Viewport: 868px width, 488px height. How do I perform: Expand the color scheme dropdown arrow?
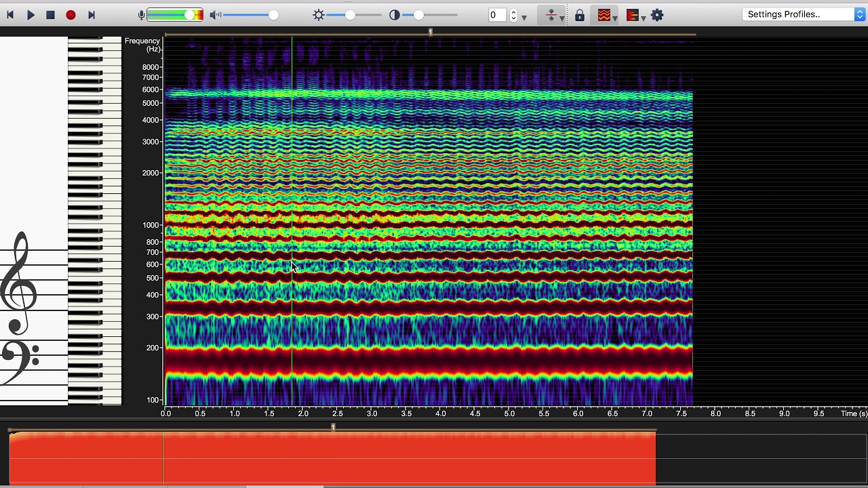point(643,18)
